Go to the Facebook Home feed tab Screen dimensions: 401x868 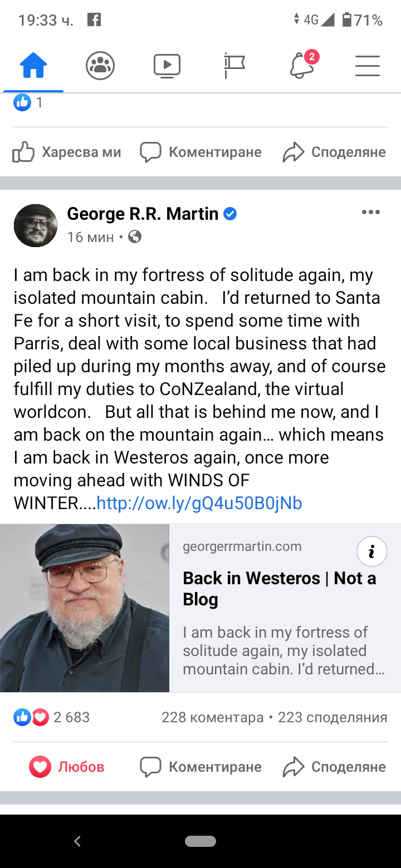click(33, 67)
